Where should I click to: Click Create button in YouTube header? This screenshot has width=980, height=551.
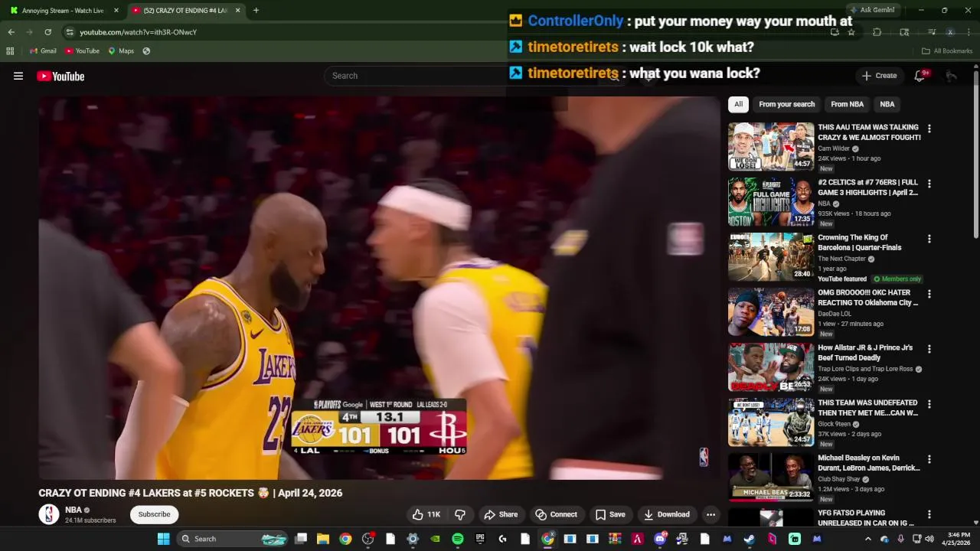click(879, 76)
